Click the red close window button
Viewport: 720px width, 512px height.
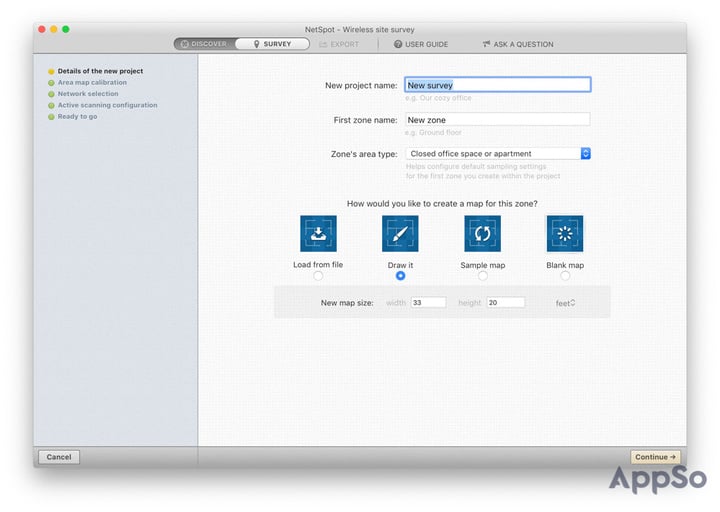[x=42, y=29]
